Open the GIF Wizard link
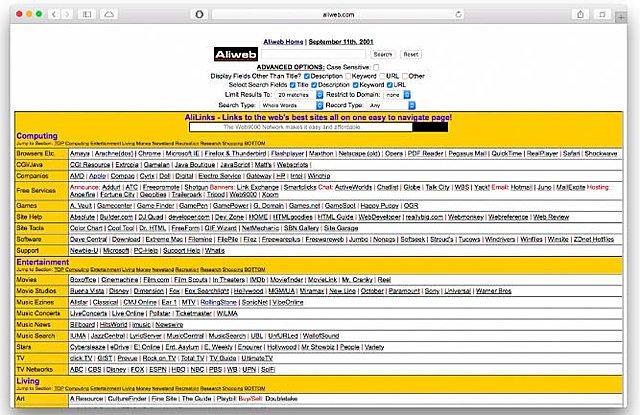Screen dimensions: 640x415 (220, 228)
